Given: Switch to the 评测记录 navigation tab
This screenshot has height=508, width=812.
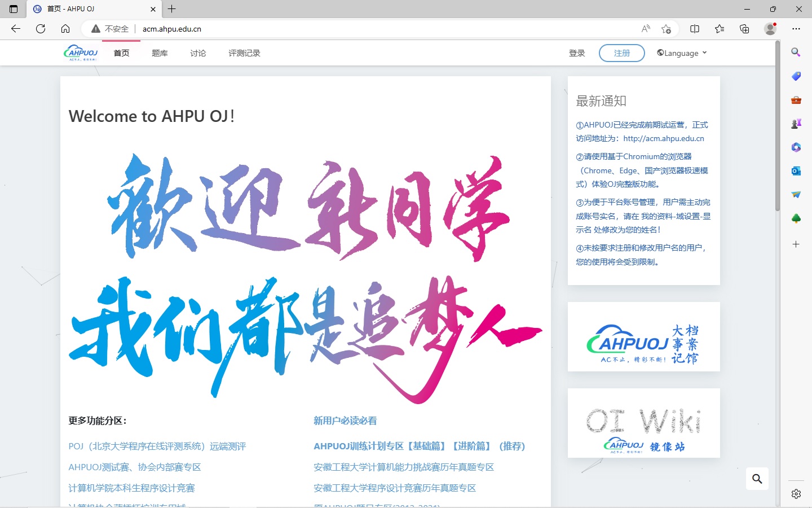Looking at the screenshot, I should point(244,53).
